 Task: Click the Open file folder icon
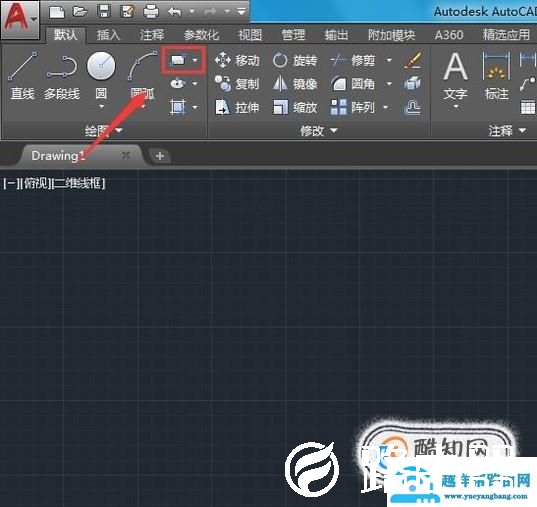(80, 12)
